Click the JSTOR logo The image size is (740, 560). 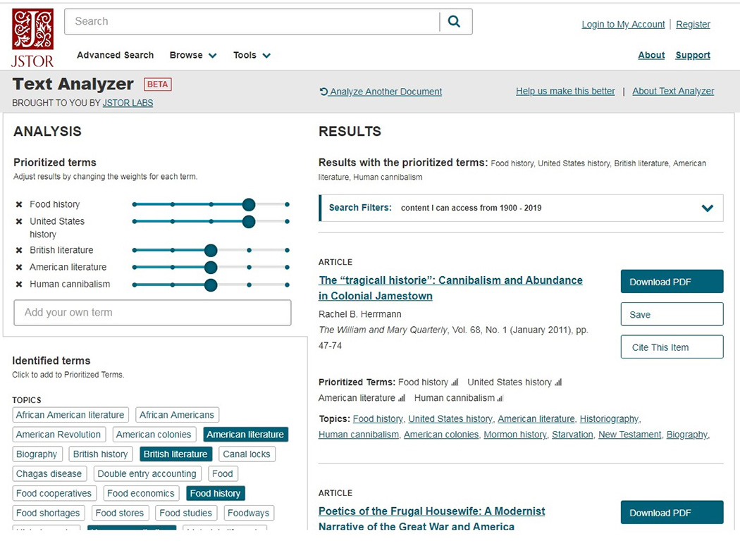(x=32, y=38)
